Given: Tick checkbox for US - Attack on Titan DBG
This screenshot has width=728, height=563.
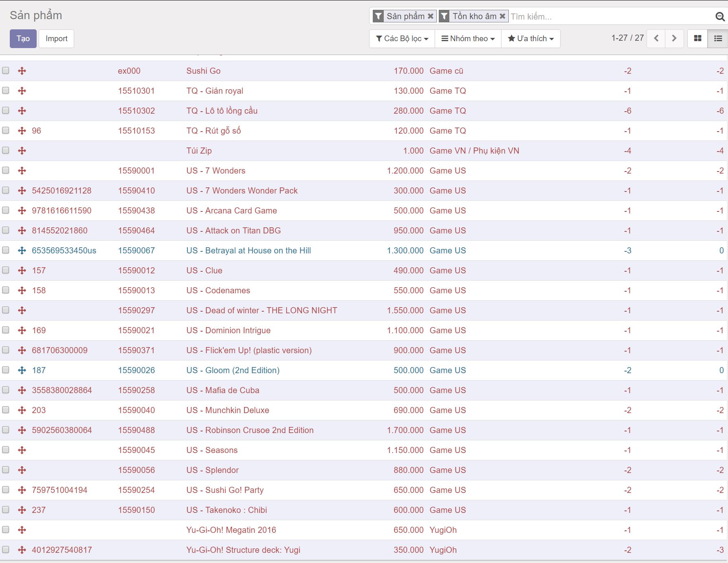Looking at the screenshot, I should (x=6, y=230).
